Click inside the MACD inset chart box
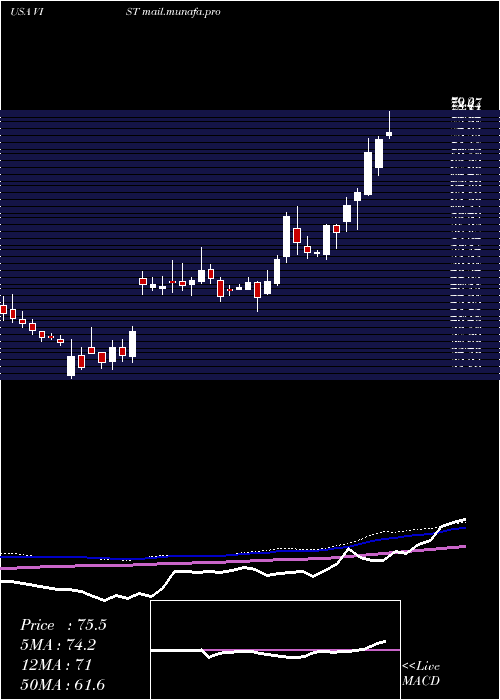 click(x=275, y=650)
